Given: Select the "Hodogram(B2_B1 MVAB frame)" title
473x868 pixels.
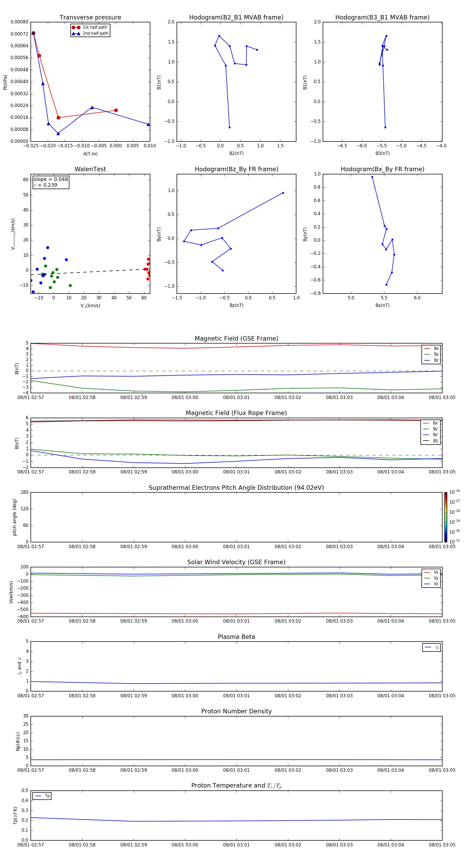Looking at the screenshot, I should (x=236, y=18).
